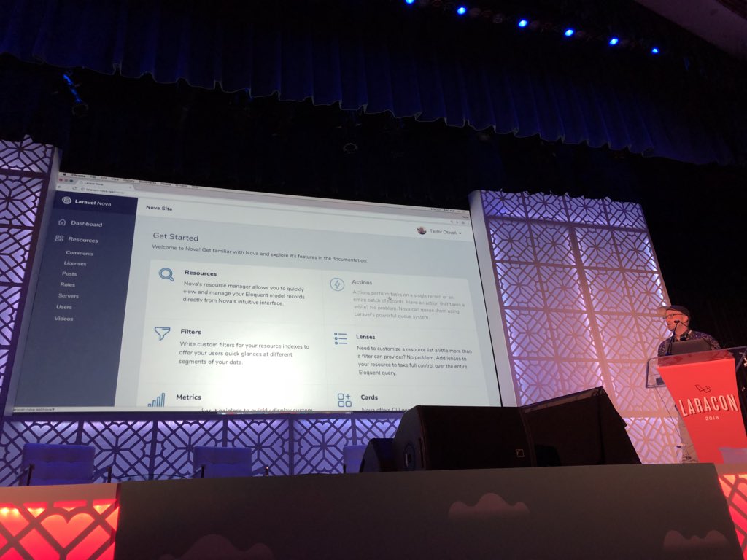Open the Users resource
This screenshot has height=560, width=747.
(x=64, y=307)
